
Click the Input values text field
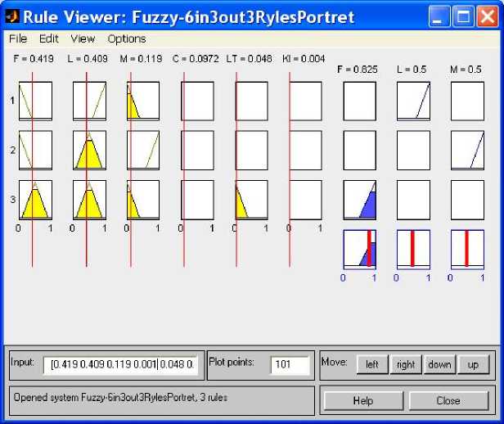click(121, 364)
